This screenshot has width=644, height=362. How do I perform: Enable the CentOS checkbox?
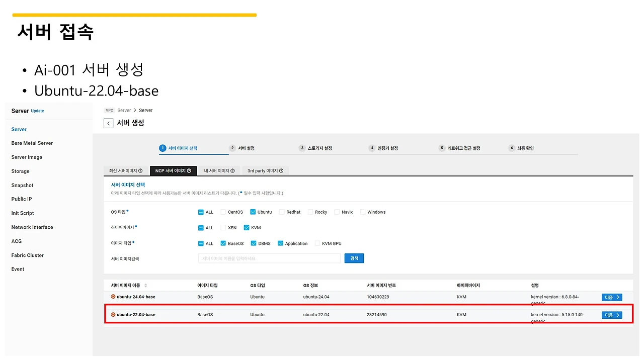click(223, 212)
